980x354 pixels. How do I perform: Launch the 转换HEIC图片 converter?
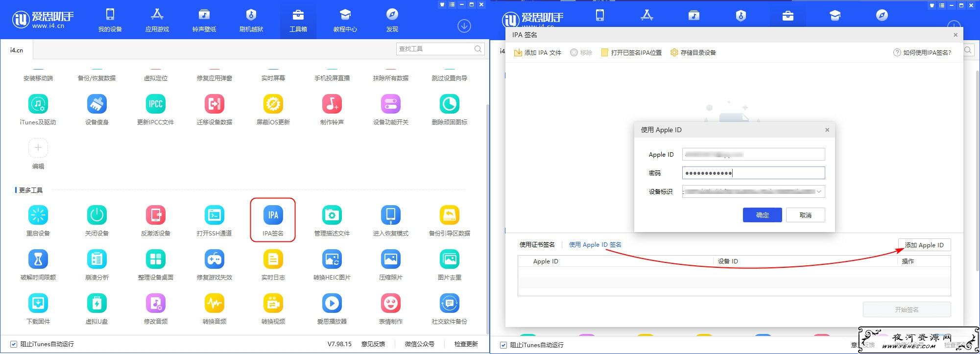[x=332, y=259]
